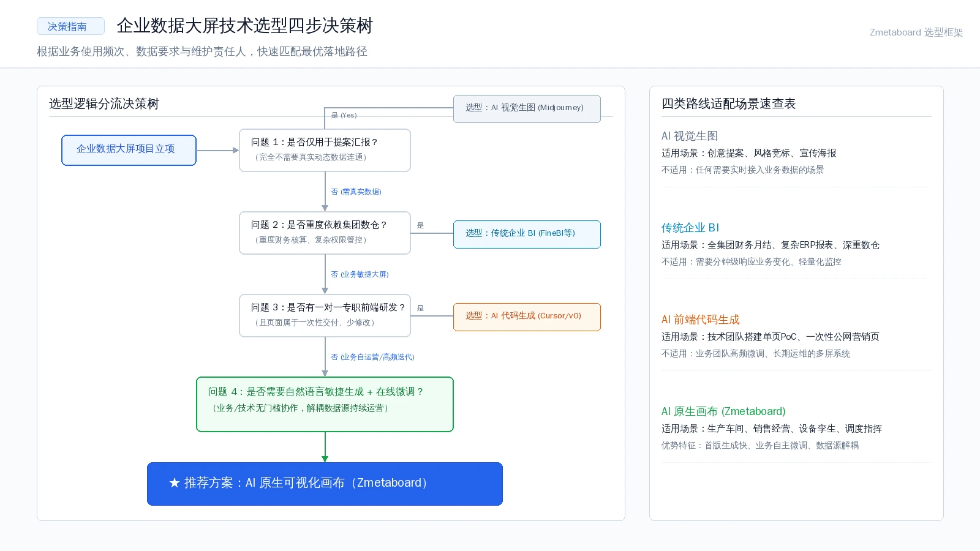
Task: Click the (业务/技术无门槛协作) note in 问题 4
Action: point(300,408)
